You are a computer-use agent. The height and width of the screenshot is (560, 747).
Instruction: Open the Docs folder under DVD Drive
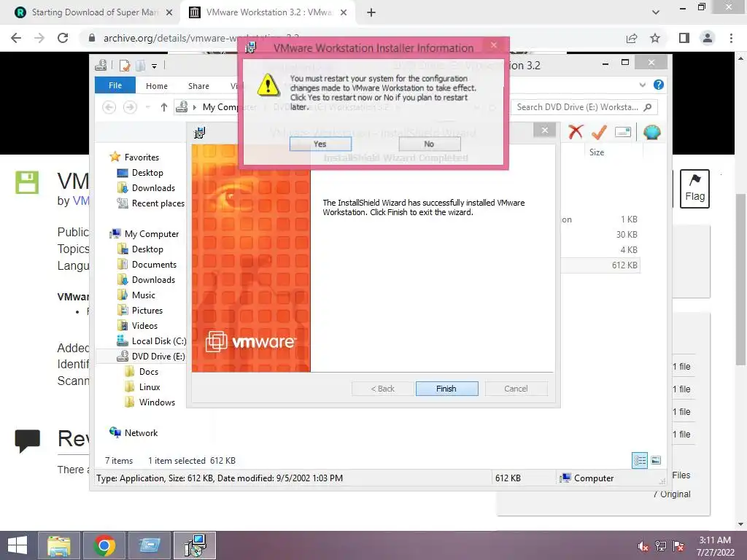click(x=148, y=371)
